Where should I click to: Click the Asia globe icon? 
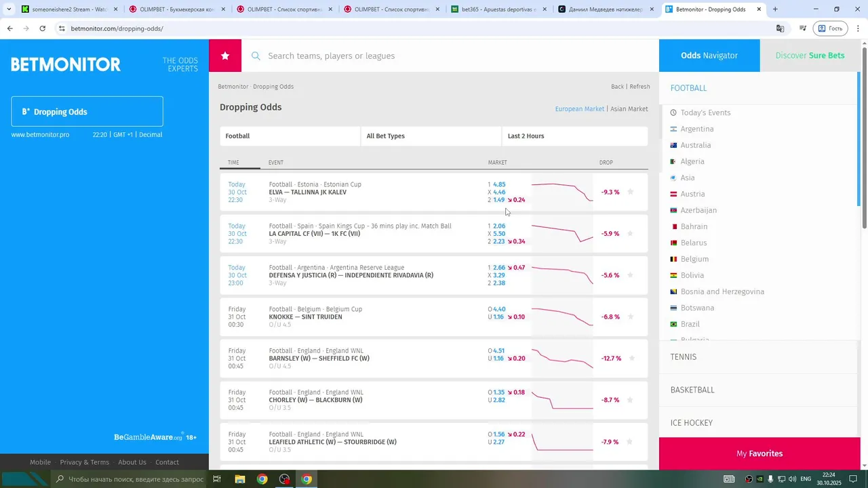coord(673,178)
